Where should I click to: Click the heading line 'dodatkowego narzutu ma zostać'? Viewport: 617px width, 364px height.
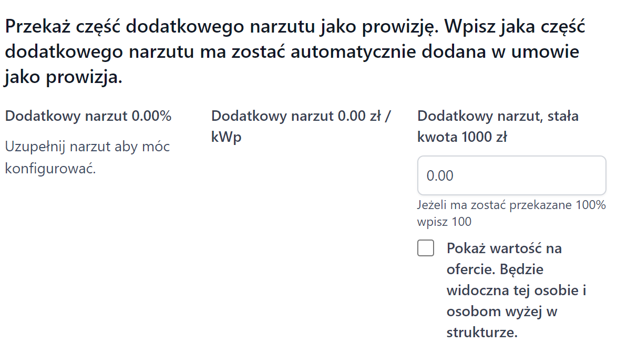(x=292, y=52)
